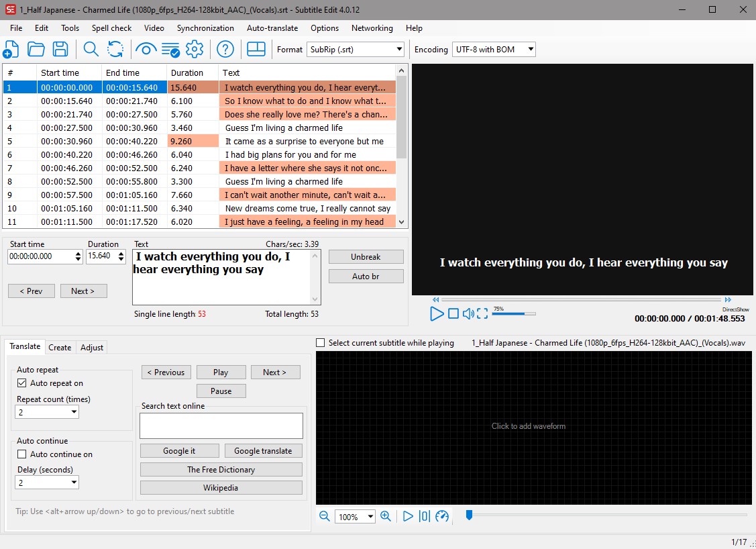The height and width of the screenshot is (549, 756).
Task: Click the subtitle list scroll down arrow
Action: click(x=402, y=222)
